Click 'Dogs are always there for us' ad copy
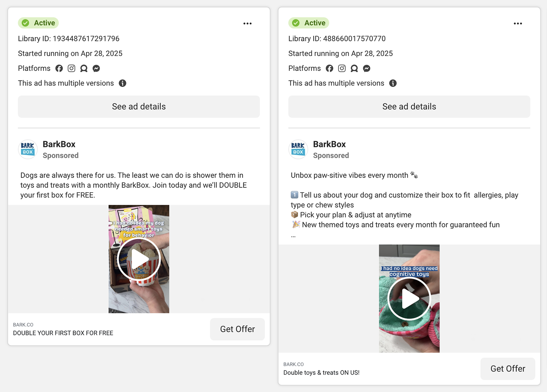547x392 pixels. click(x=134, y=185)
